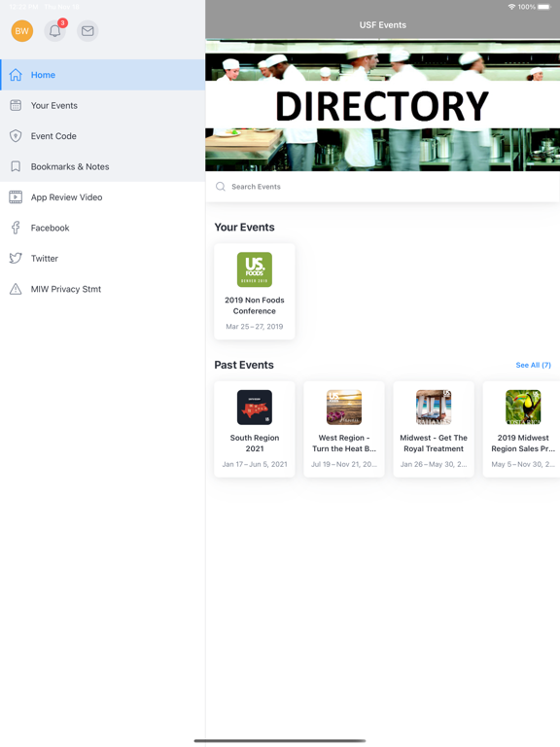Image resolution: width=560 pixels, height=747 pixels.
Task: Select Bookmarks & Notes menu item
Action: click(x=103, y=166)
